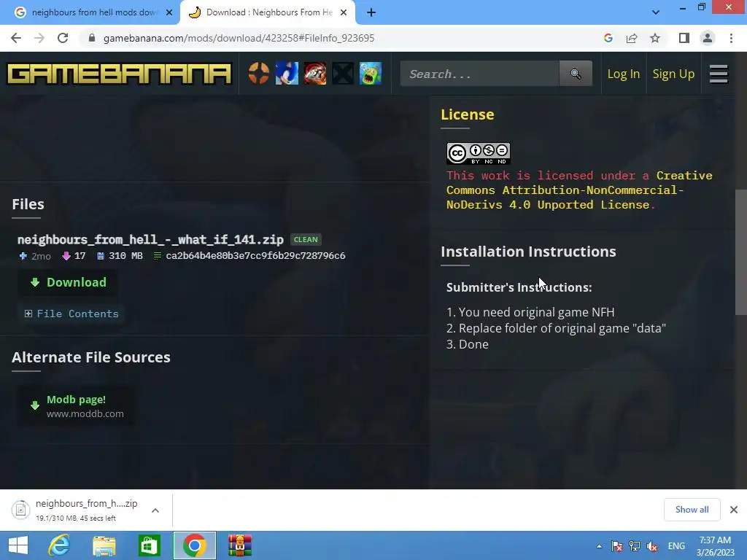747x560 pixels.
Task: Open the Modb page alternate source
Action: point(76,406)
